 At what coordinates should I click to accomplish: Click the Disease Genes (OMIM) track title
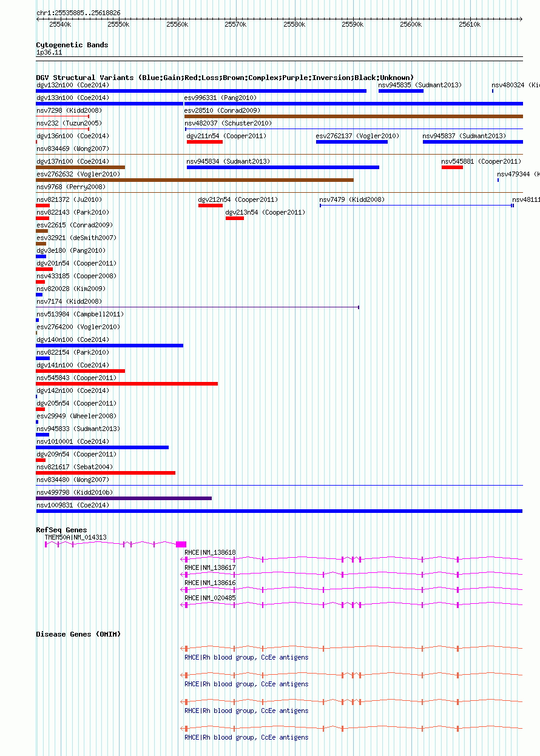pos(78,634)
